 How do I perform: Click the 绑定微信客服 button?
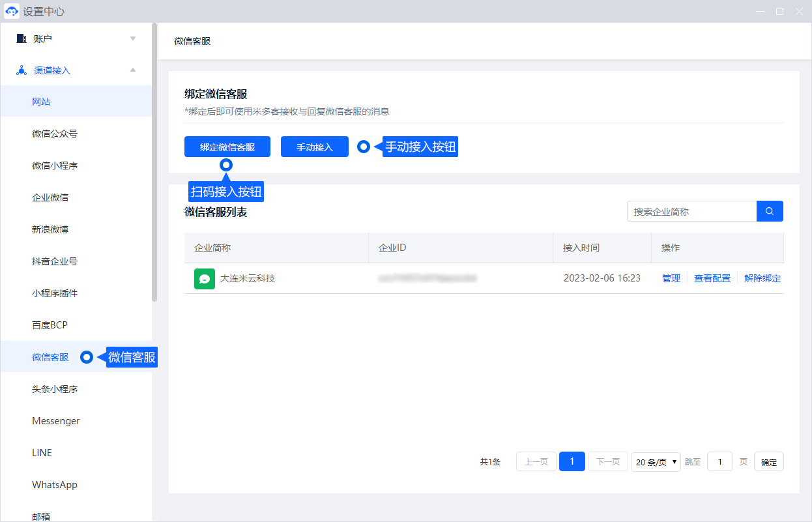(227, 147)
